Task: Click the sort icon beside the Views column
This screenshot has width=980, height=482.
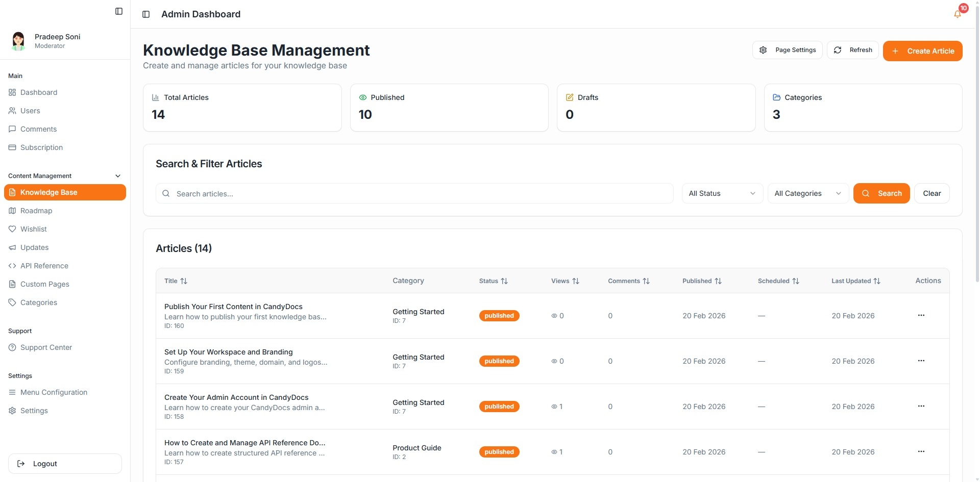Action: (576, 281)
